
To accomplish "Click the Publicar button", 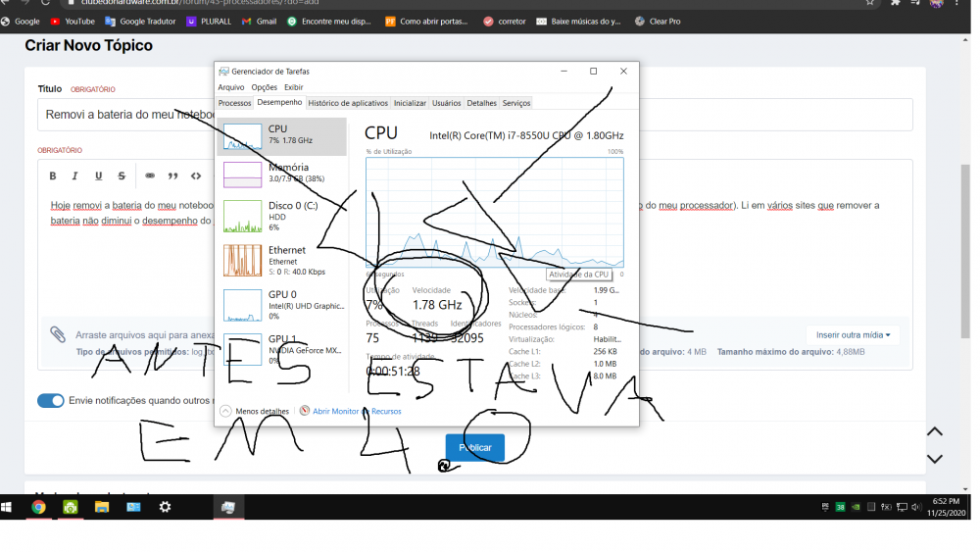I will coord(475,447).
